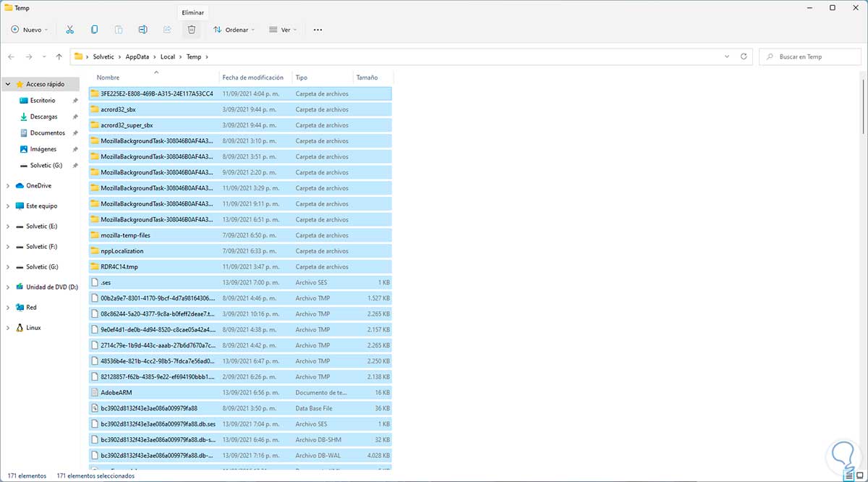Click in the Buscar en Temp search box
Screen dimensions: 868x482
coord(809,56)
